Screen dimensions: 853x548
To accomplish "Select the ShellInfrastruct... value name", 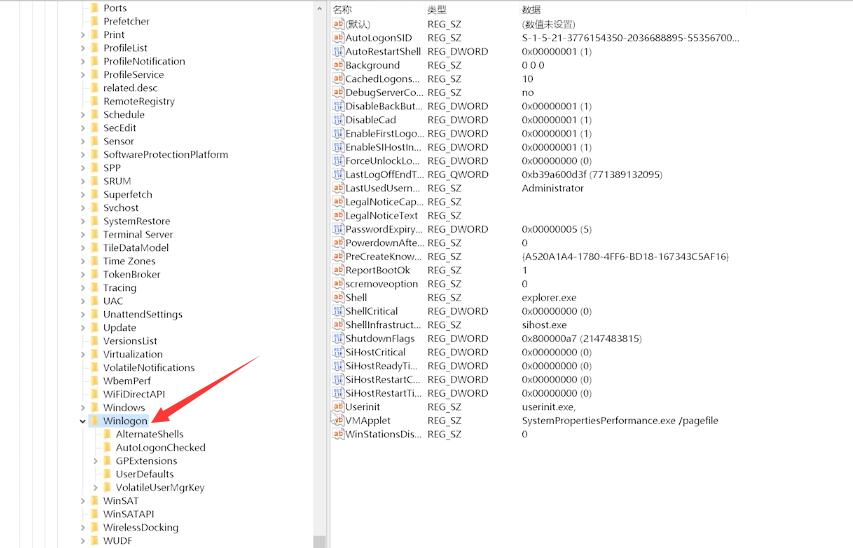I will (383, 325).
